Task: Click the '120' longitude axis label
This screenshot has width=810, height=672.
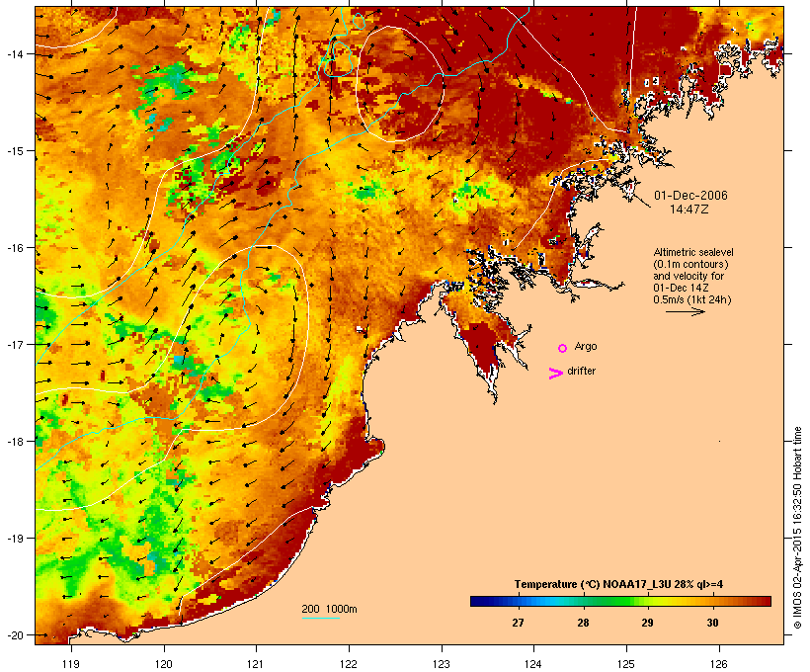Action: point(164,664)
